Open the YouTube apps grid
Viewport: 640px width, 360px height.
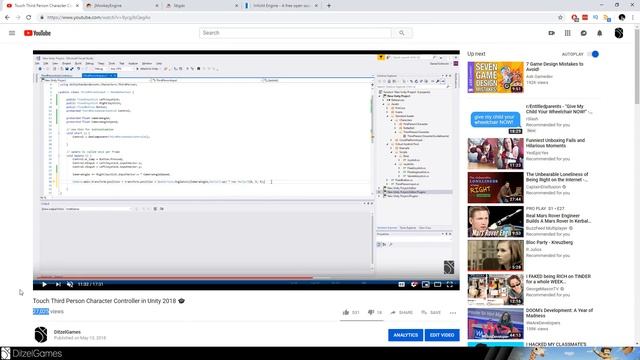(x=568, y=33)
